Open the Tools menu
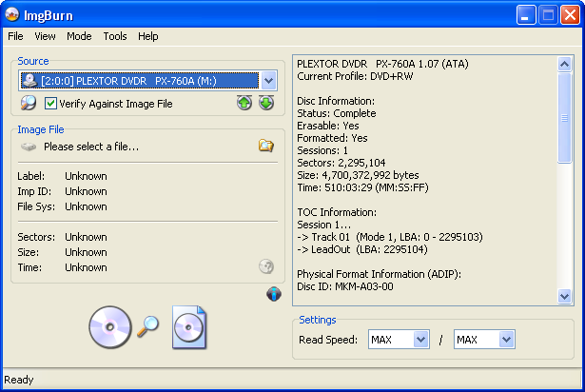The width and height of the screenshot is (585, 392). (x=115, y=36)
